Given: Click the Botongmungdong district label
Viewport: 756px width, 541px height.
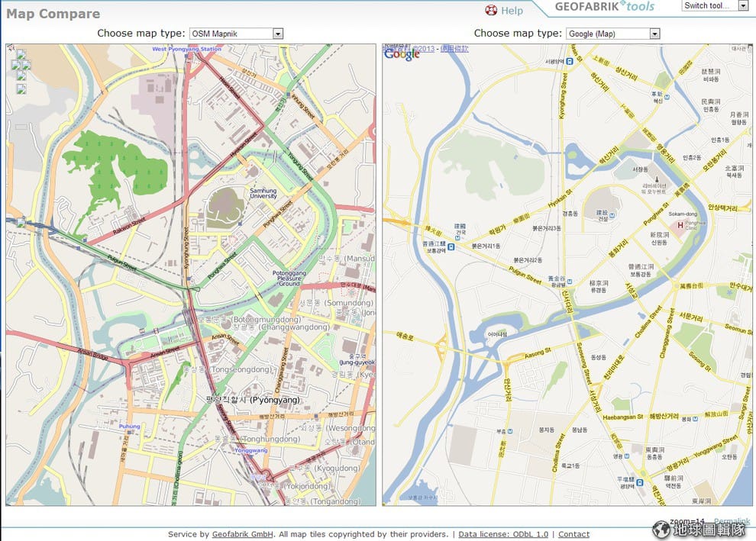Looking at the screenshot, I should click(249, 320).
